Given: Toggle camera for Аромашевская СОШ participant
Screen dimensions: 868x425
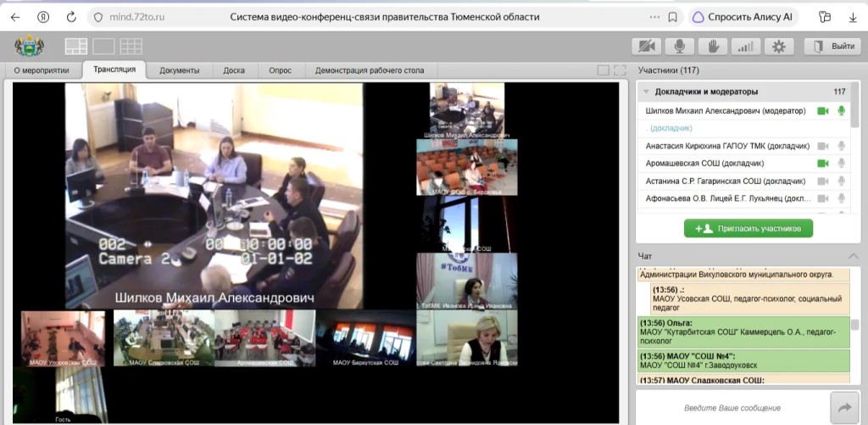Looking at the screenshot, I should point(823,164).
